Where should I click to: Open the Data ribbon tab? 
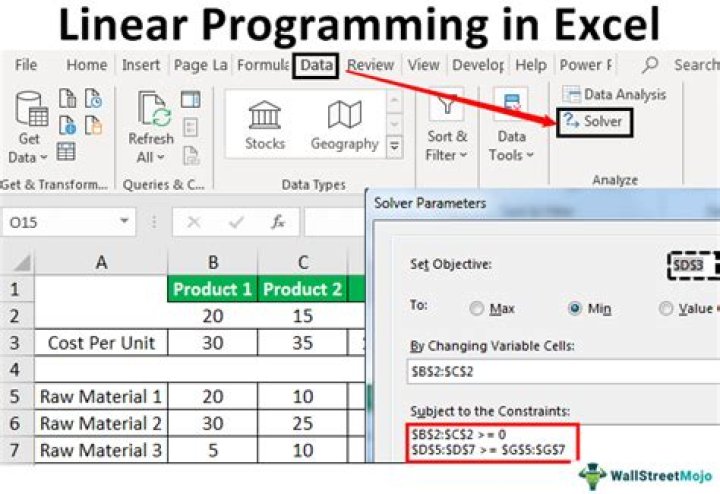click(x=316, y=65)
